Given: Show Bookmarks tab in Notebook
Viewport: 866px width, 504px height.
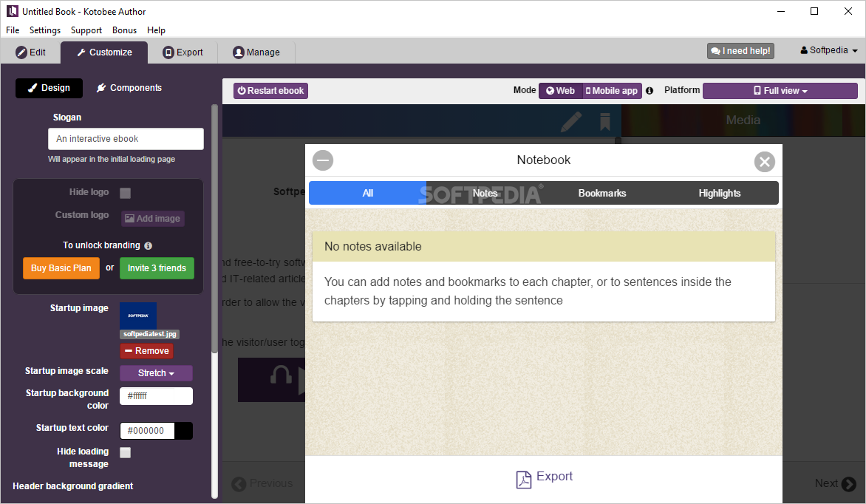Looking at the screenshot, I should click(x=602, y=193).
